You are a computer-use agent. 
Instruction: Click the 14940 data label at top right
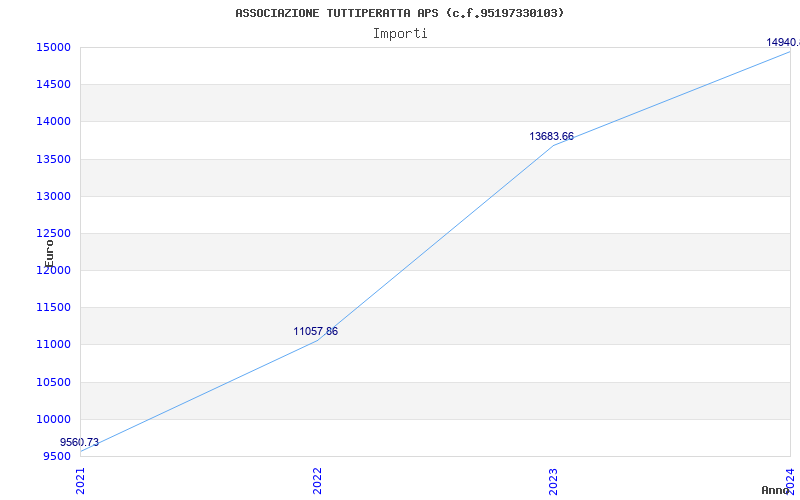(782, 42)
